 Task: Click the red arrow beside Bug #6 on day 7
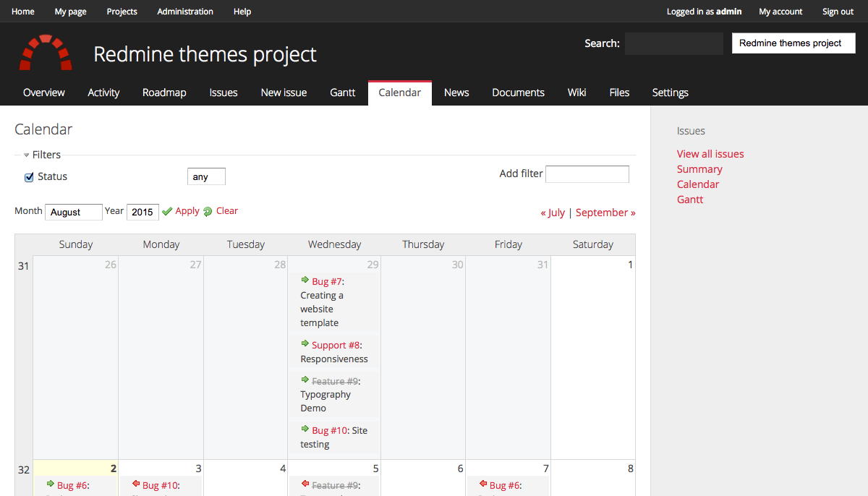point(482,484)
